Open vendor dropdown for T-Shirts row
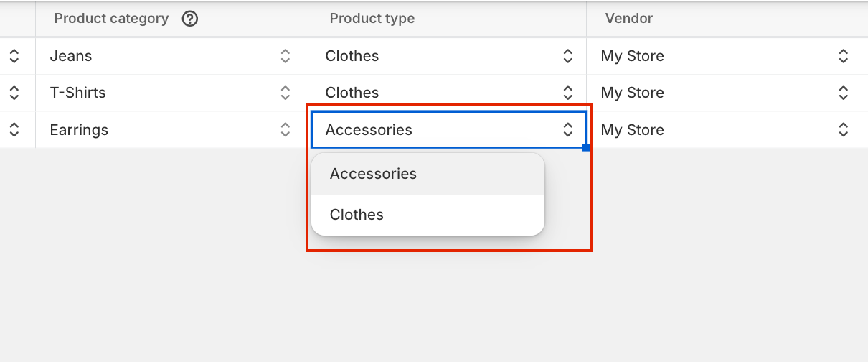 coord(844,93)
